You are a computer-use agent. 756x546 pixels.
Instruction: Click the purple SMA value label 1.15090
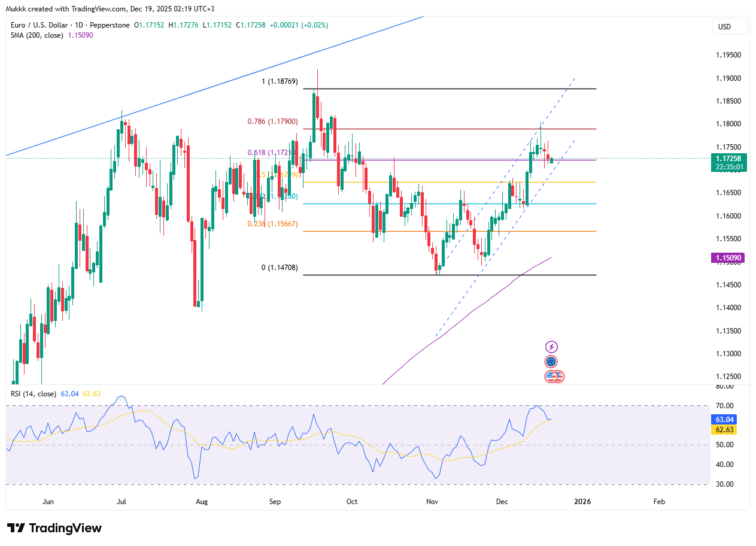pyautogui.click(x=727, y=258)
